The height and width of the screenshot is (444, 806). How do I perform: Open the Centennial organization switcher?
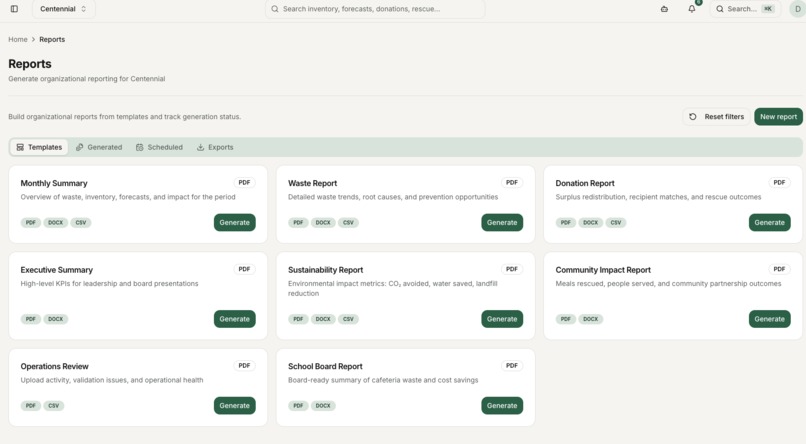pos(63,9)
